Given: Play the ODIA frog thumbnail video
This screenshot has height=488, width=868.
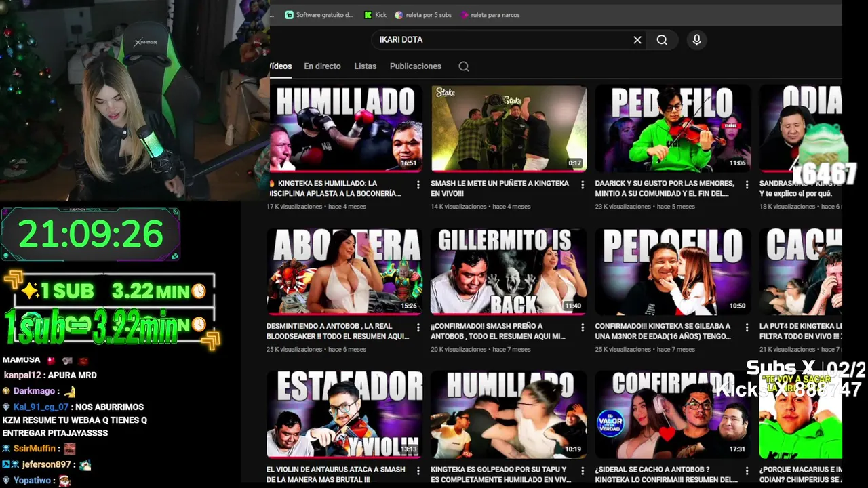Looking at the screenshot, I should coord(801,128).
